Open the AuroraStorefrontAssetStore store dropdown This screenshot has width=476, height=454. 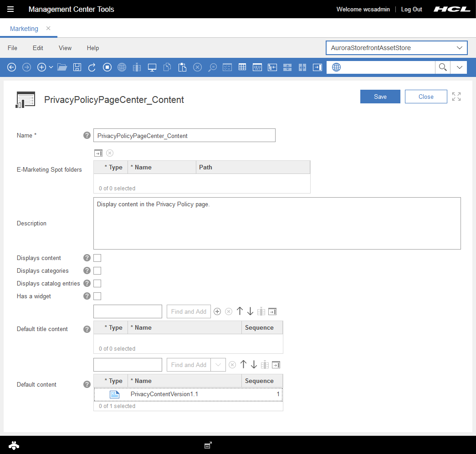[396, 48]
